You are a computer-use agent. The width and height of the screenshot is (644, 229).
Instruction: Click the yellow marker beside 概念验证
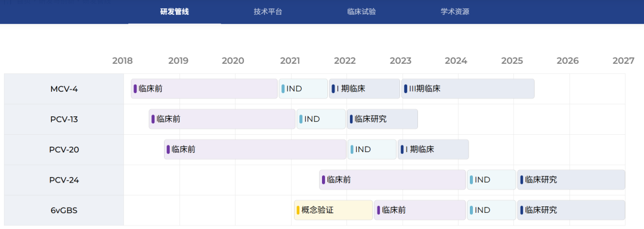298,210
